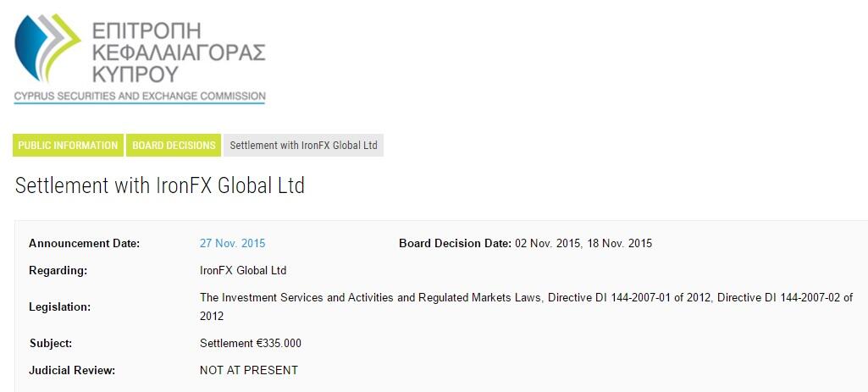Select the grey Settlement with IronFX breadcrumb
This screenshot has width=868, height=392.
(303, 145)
